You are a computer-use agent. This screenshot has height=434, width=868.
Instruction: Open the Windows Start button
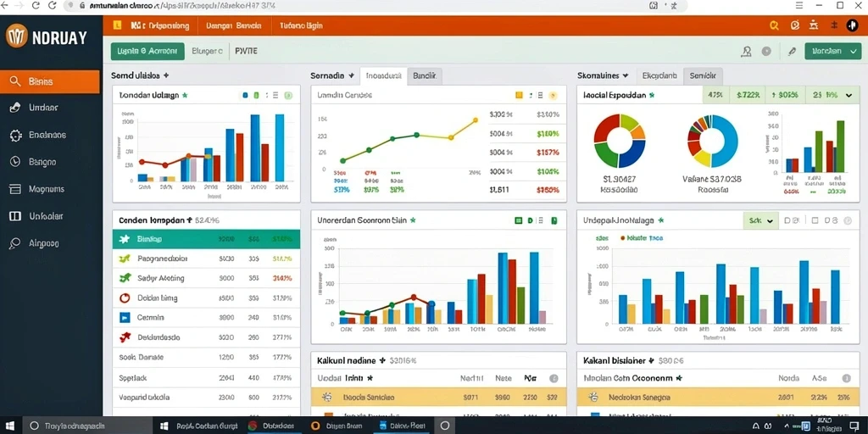coord(11,426)
